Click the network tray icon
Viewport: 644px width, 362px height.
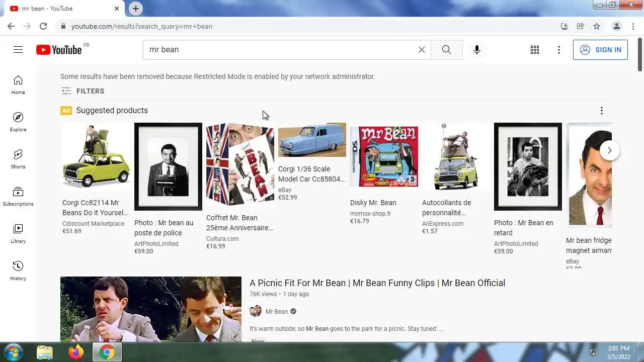pos(594,352)
